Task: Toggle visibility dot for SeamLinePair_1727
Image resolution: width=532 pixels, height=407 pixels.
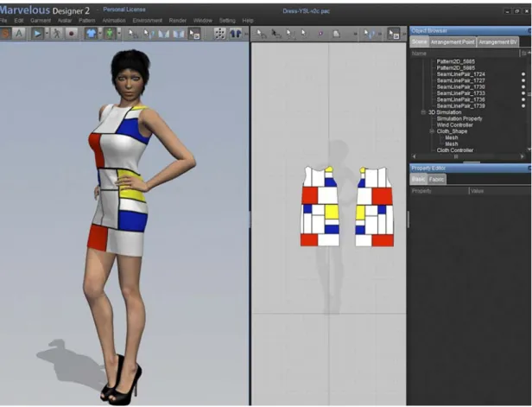Action: click(x=523, y=80)
